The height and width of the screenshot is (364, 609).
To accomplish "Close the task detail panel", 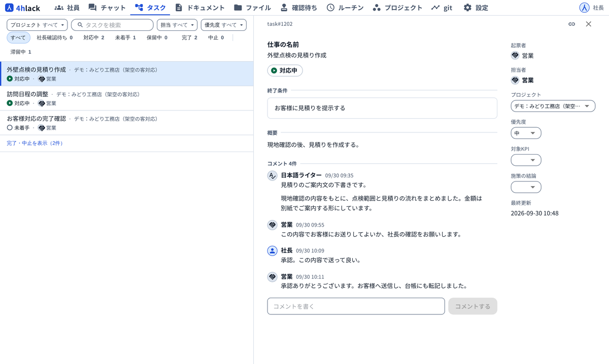I will (589, 24).
